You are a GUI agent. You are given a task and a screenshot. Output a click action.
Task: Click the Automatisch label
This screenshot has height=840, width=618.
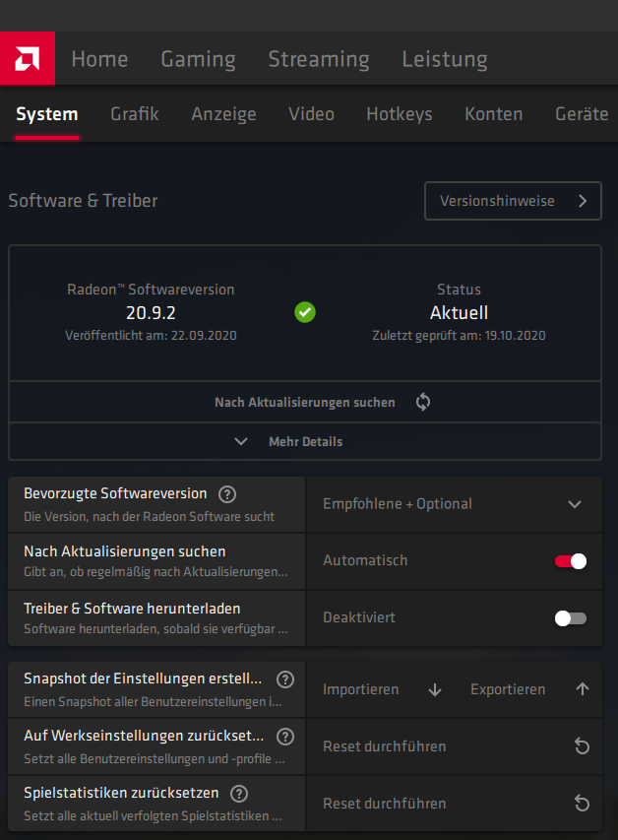365,560
